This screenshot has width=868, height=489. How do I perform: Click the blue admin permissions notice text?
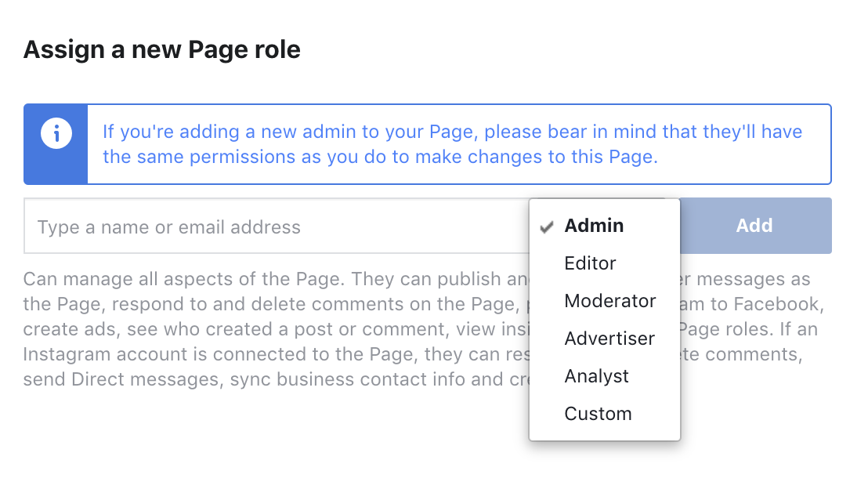[x=452, y=144]
